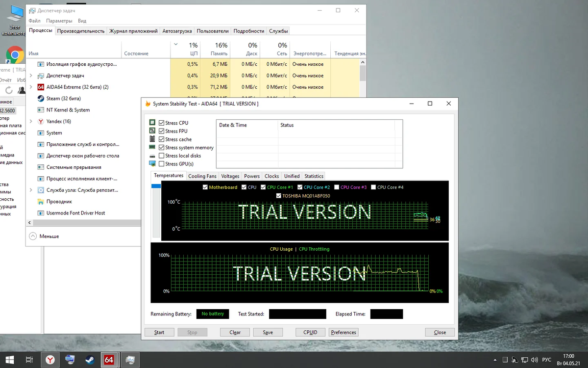Select the Диспетчер окон рабочего стола icon
The width and height of the screenshot is (588, 368).
pos(41,156)
